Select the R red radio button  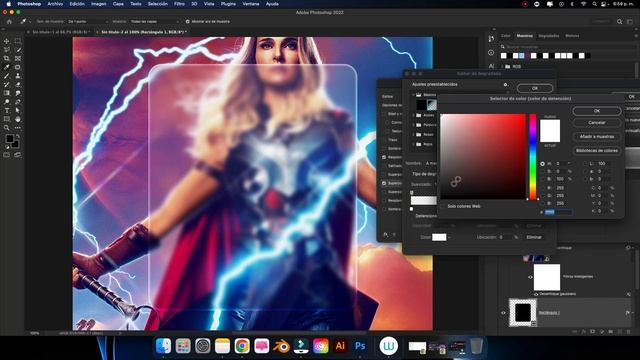click(x=542, y=188)
